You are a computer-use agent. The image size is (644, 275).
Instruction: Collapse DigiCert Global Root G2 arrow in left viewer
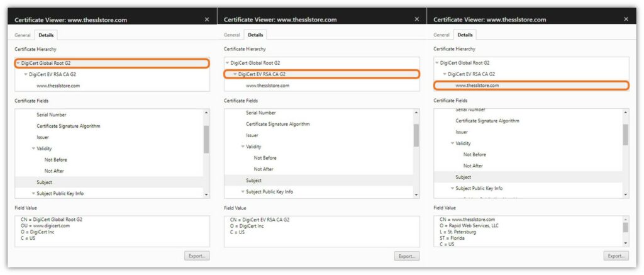18,64
